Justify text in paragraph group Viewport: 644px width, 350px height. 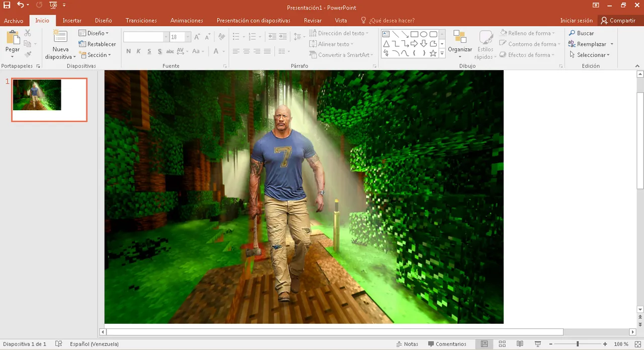(x=267, y=51)
